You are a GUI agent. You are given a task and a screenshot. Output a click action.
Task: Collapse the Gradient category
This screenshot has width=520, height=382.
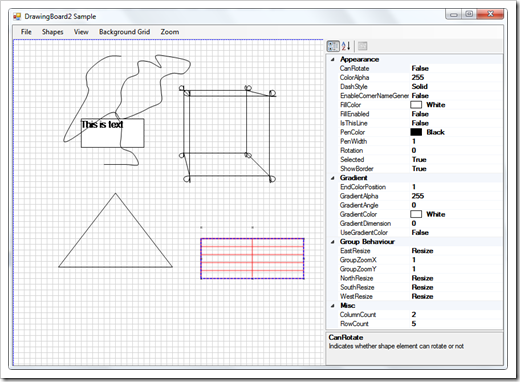[x=332, y=178]
